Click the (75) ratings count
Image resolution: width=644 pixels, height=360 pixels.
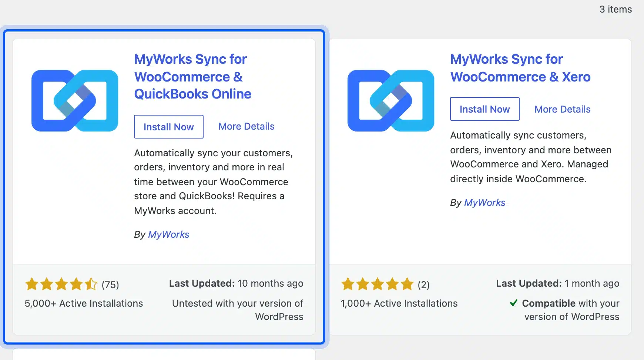click(x=110, y=285)
